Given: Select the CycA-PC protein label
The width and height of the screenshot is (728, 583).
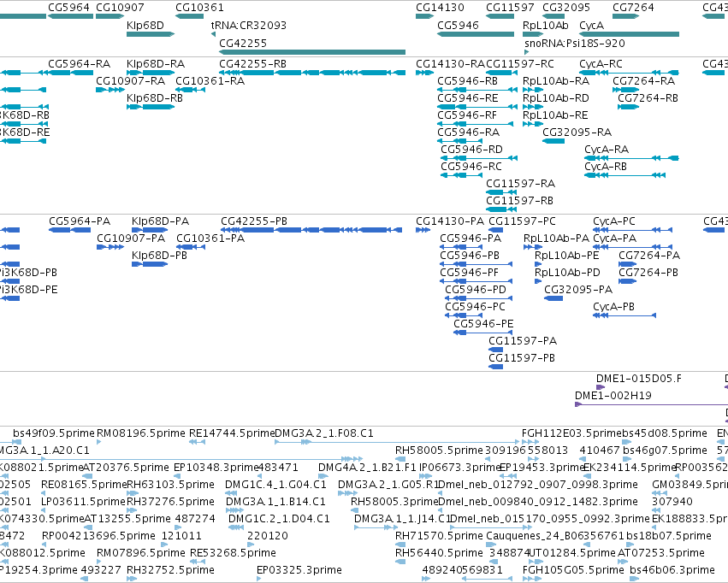Looking at the screenshot, I should 614,221.
